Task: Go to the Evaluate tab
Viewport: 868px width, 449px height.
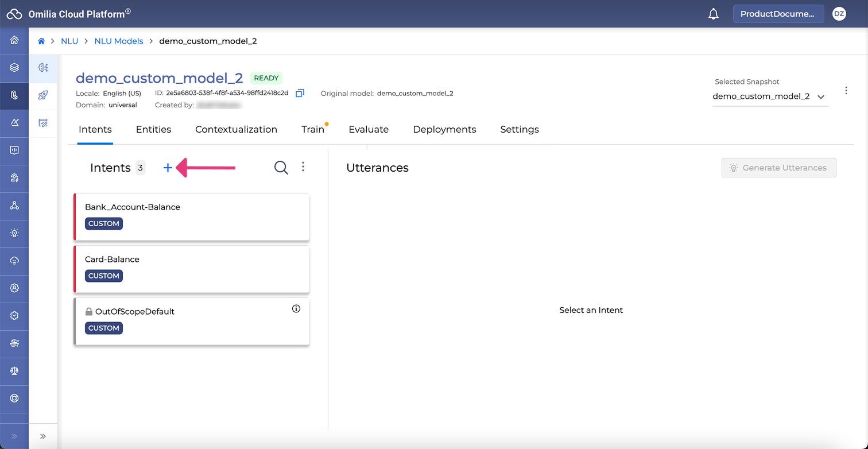Action: click(369, 129)
